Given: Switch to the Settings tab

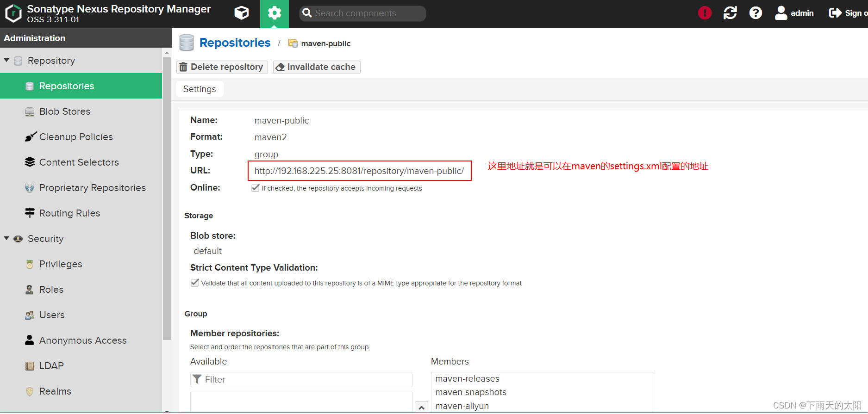Looking at the screenshot, I should [x=200, y=89].
